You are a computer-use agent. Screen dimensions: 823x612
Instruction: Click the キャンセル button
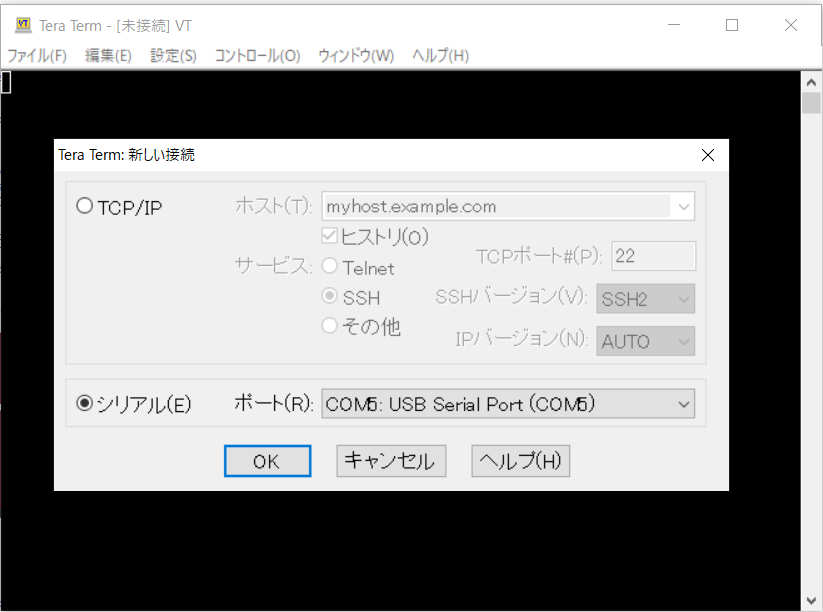[389, 461]
